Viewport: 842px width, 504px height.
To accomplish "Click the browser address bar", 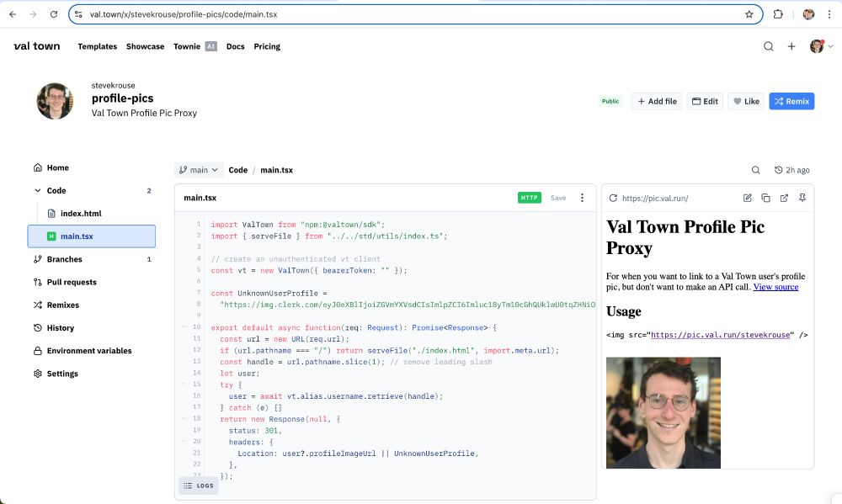I will click(415, 14).
